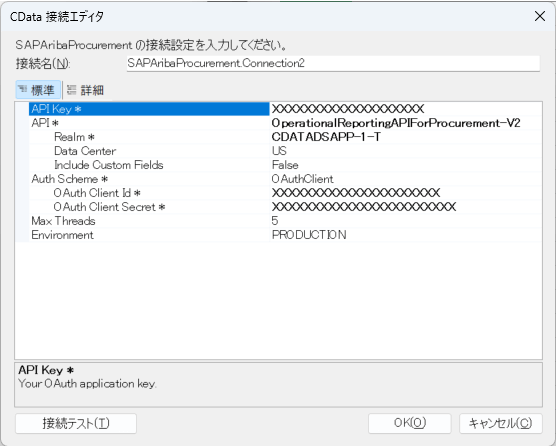The width and height of the screenshot is (556, 446).
Task: Click the OAuth Client Id value
Action: 406,193
